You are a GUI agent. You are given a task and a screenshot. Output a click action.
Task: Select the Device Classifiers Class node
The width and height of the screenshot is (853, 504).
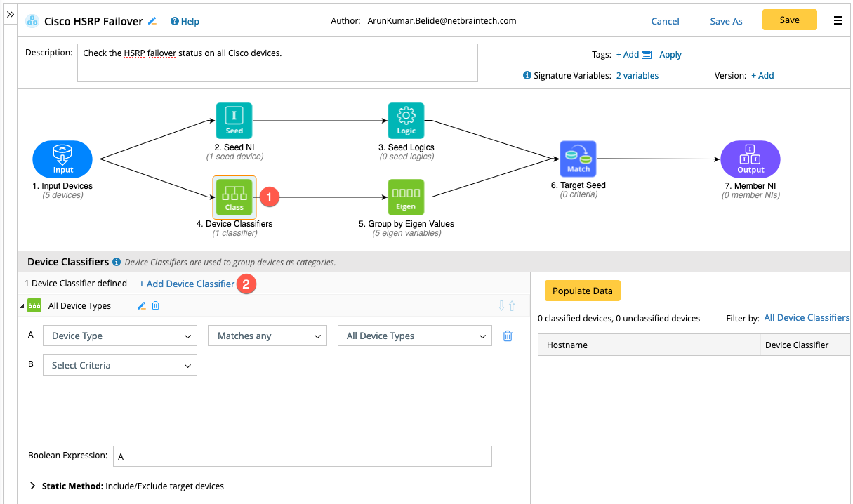(x=234, y=197)
